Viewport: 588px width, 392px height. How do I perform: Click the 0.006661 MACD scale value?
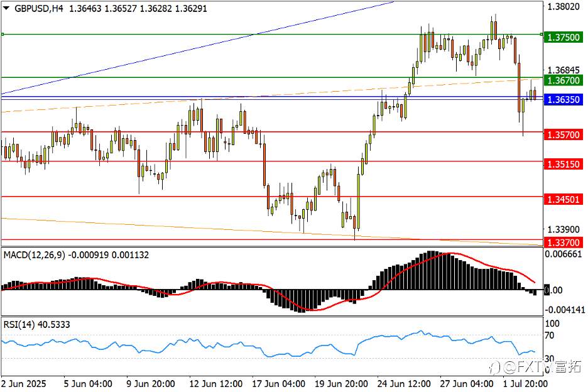point(563,254)
